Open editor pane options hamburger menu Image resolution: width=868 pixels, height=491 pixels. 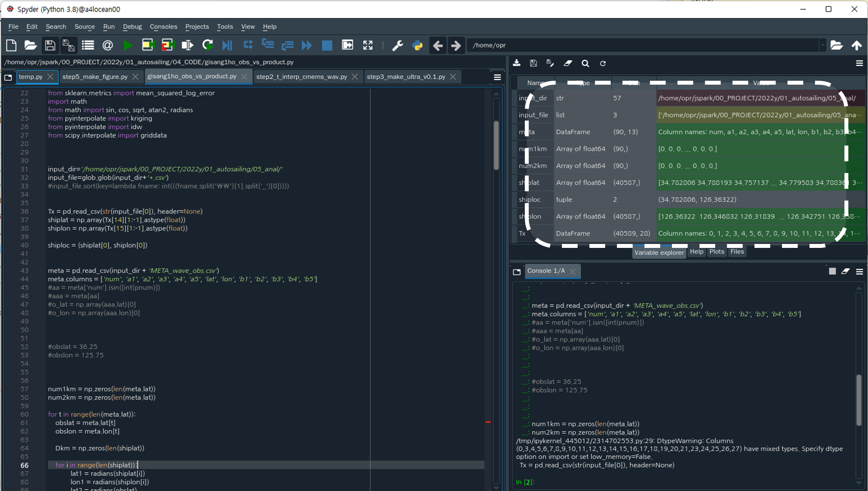coord(497,77)
